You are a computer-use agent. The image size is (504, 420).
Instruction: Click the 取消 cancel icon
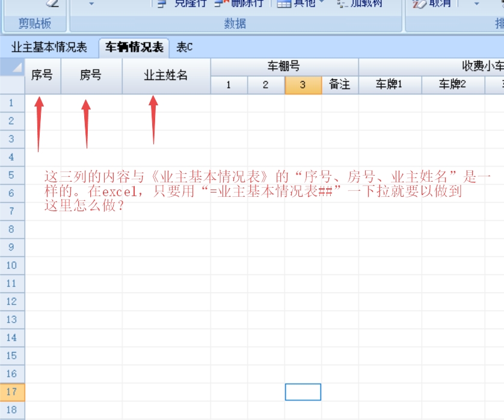(419, 4)
